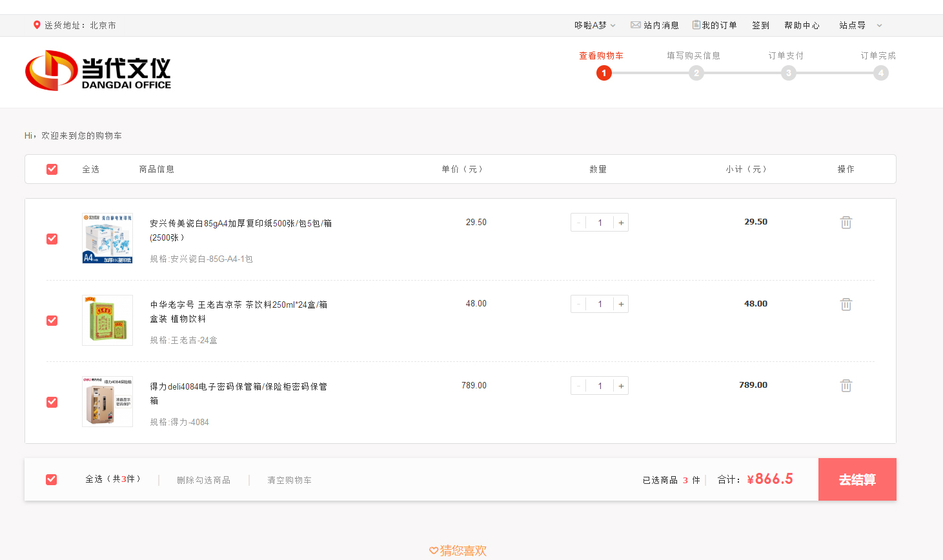The height and width of the screenshot is (560, 943).
Task: Click the total amount ¥866.5
Action: (x=770, y=479)
